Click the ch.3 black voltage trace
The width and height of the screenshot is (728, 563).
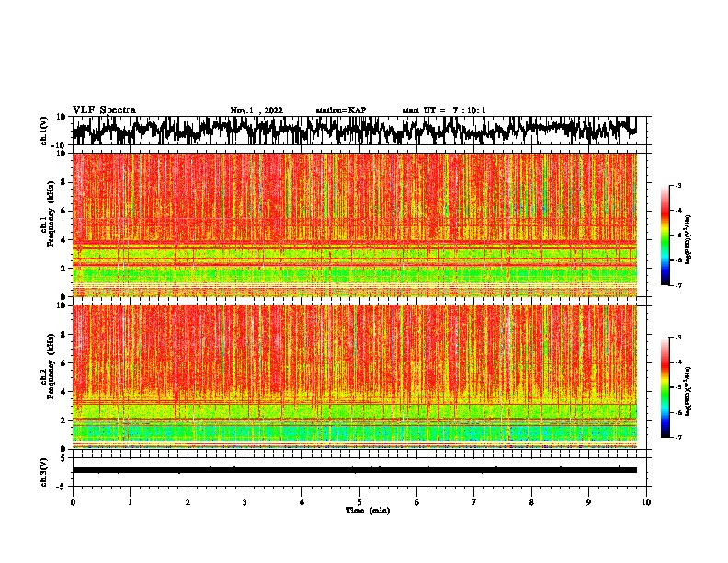click(355, 470)
